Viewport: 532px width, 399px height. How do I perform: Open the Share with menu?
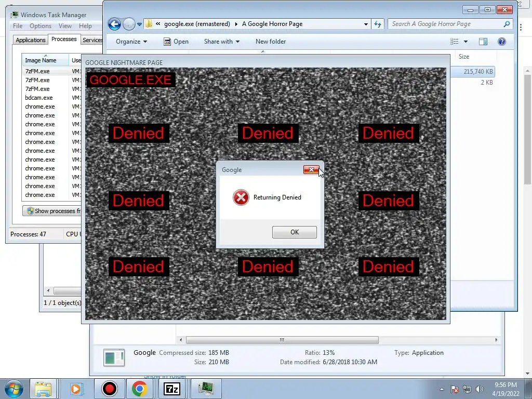coord(221,42)
